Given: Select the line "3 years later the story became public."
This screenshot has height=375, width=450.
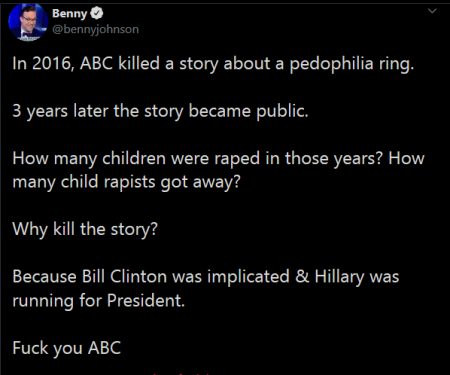Looking at the screenshot, I should [x=160, y=111].
